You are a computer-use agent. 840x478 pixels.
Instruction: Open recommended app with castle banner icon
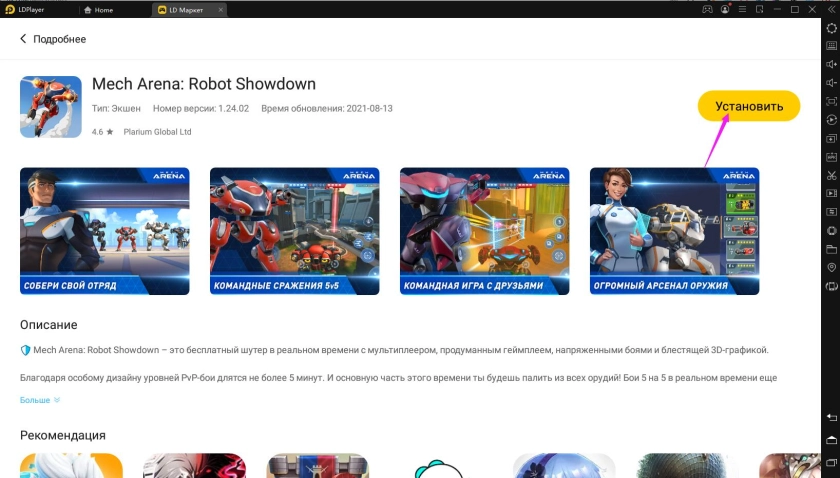(318, 465)
